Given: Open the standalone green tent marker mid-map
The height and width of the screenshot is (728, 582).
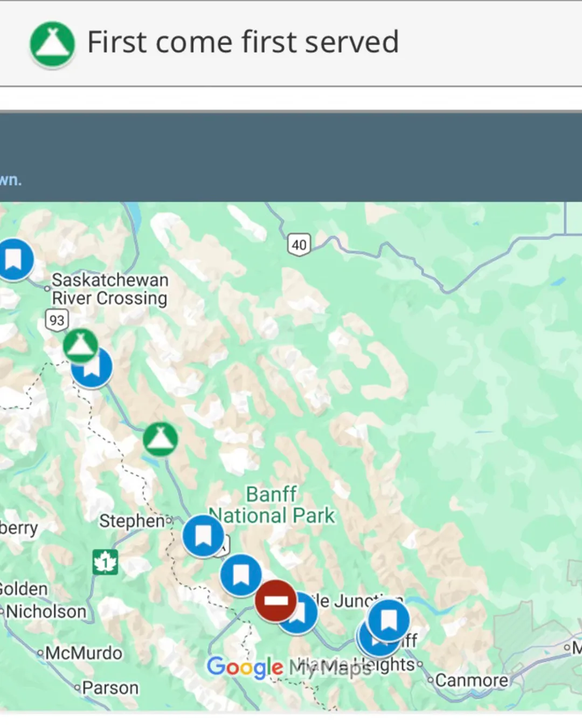Looking at the screenshot, I should click(160, 439).
